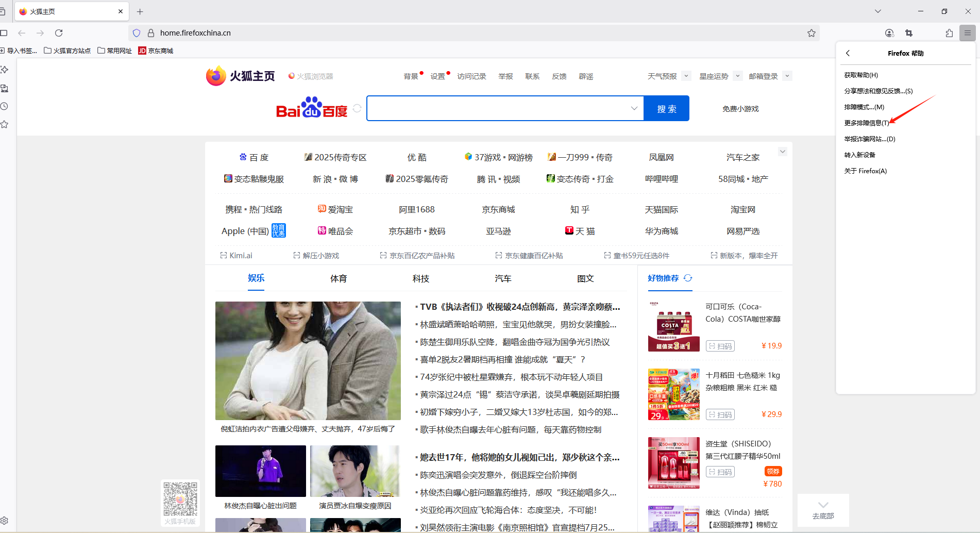
Task: Open the COSTA coffee product image
Action: 674,326
